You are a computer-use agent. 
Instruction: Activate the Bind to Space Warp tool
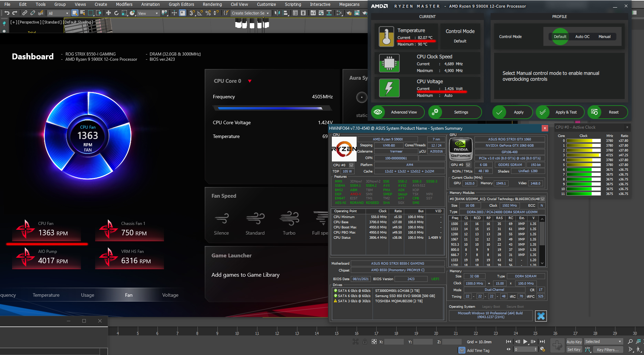41,13
